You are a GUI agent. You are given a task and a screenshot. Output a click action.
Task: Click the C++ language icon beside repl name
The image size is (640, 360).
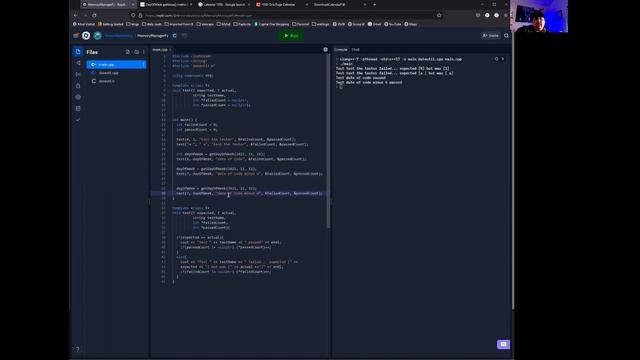coord(175,36)
